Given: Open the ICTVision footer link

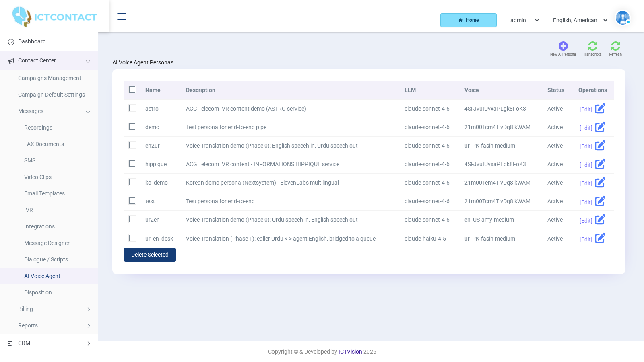Looking at the screenshot, I should coord(350,352).
